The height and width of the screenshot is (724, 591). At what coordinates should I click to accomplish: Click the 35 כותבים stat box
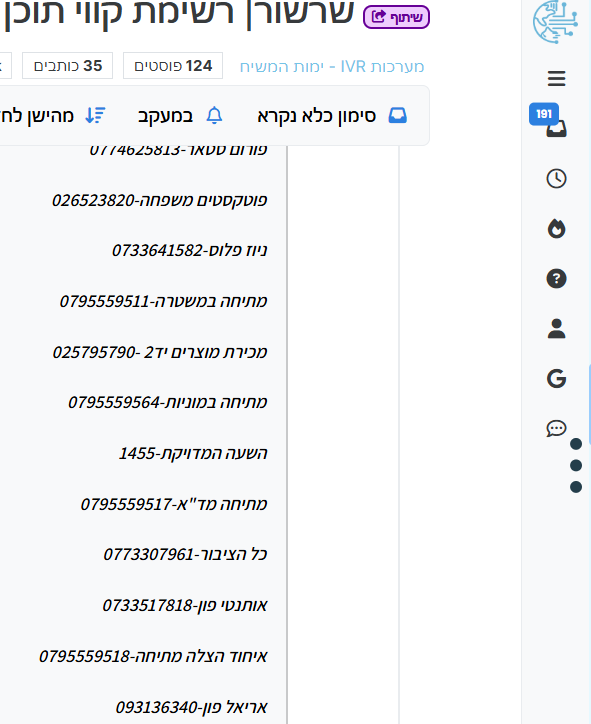point(67,66)
